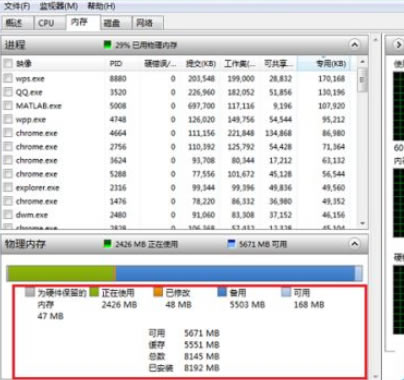This screenshot has height=380, width=404.
Task: Click the blue 可用 header indicator icon
Action: [231, 244]
